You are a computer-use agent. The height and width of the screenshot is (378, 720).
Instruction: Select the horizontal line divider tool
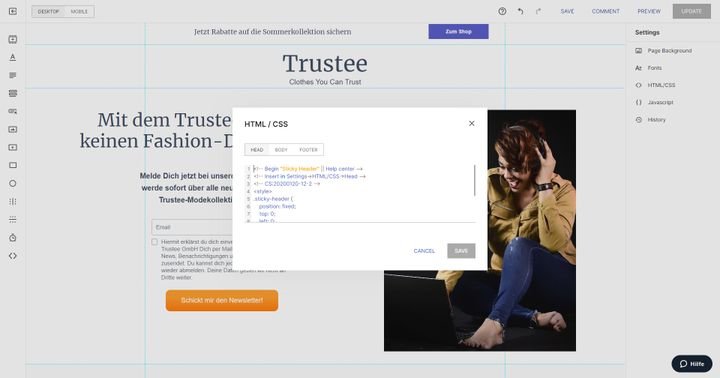13,220
